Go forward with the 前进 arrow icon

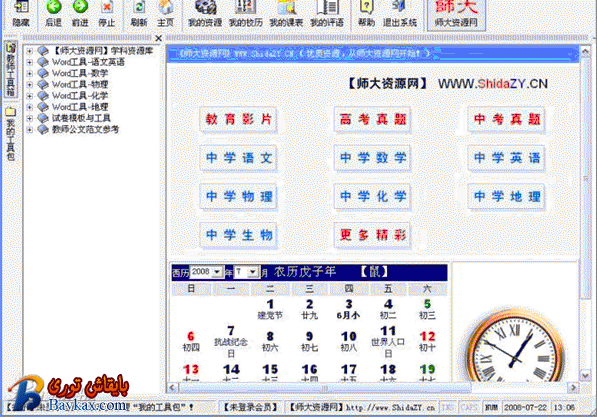[x=80, y=13]
